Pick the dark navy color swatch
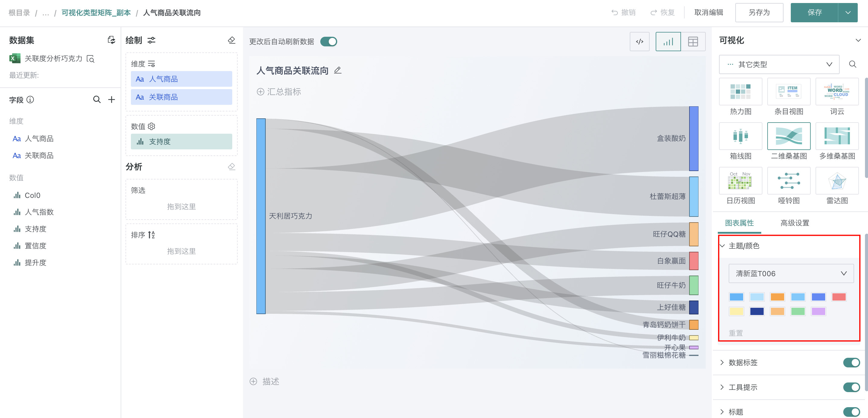Image resolution: width=868 pixels, height=418 pixels. [x=757, y=311]
